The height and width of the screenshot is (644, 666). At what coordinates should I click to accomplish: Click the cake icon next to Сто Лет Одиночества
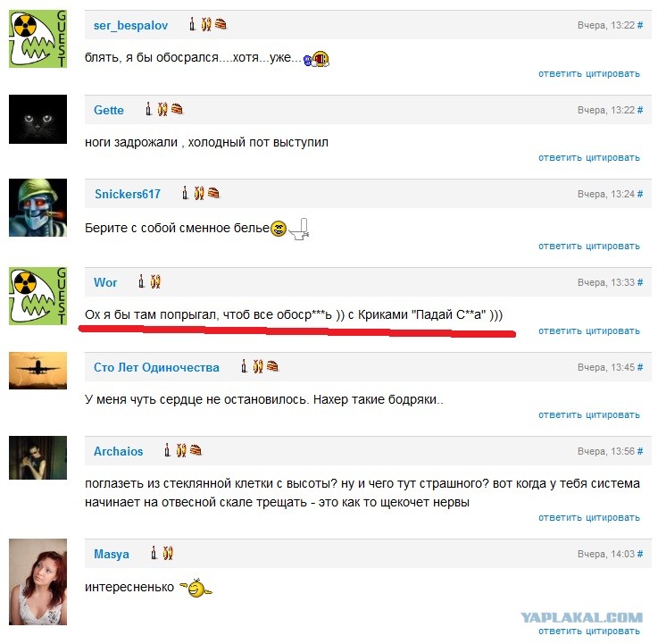tap(272, 366)
